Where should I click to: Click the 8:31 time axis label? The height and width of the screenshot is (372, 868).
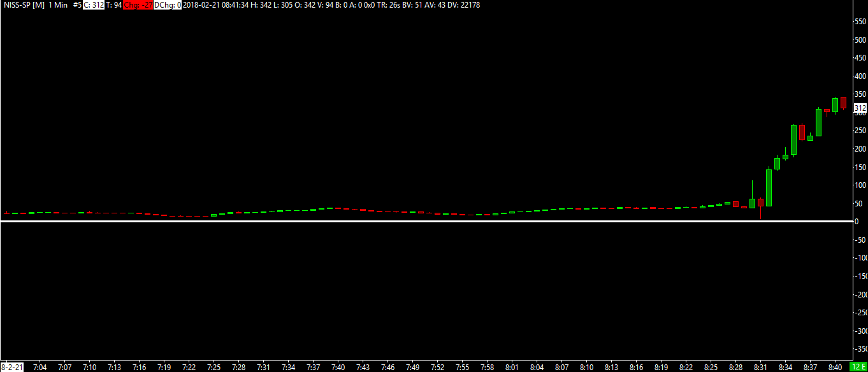pos(760,367)
